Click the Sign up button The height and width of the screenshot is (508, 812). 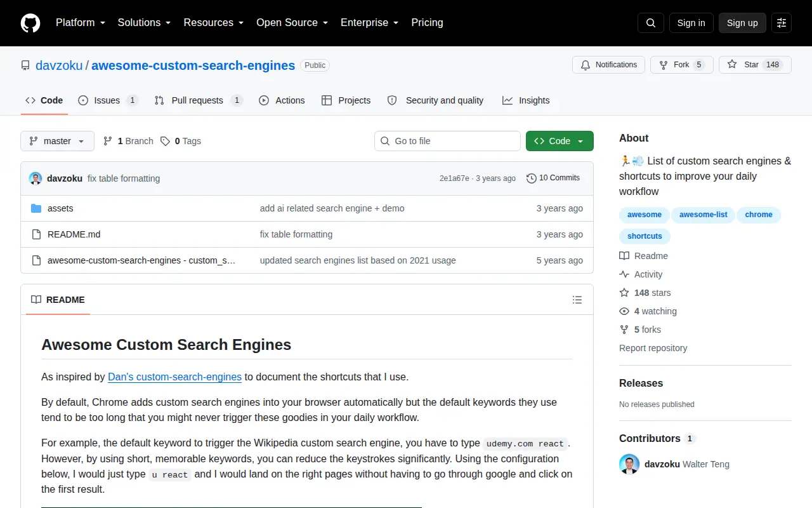point(742,23)
